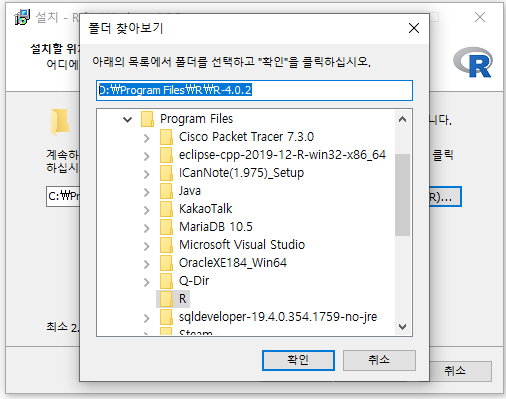The height and width of the screenshot is (399, 506).
Task: Expand the OracleXE184_Win64 node
Action: pos(146,264)
